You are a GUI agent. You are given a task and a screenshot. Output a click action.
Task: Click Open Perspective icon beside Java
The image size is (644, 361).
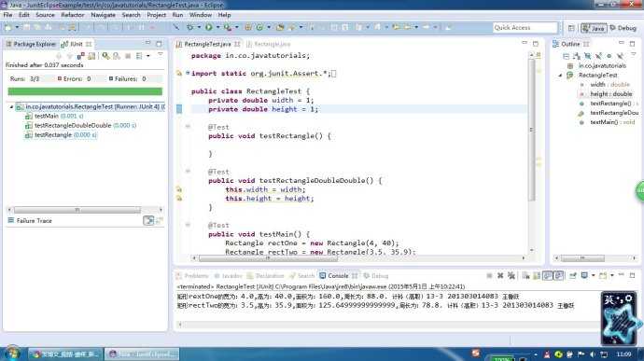point(571,28)
